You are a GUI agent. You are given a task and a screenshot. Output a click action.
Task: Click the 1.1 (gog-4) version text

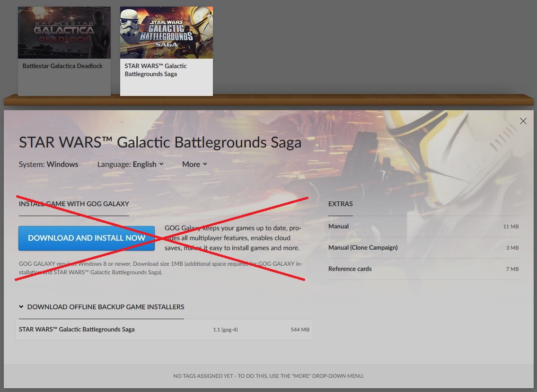225,330
